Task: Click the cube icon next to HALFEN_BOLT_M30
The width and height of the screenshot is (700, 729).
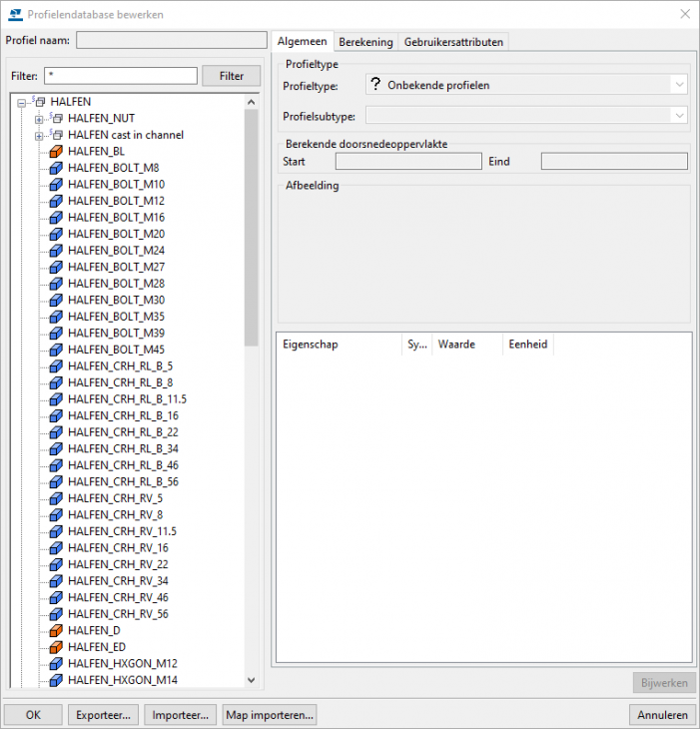Action: 56,300
